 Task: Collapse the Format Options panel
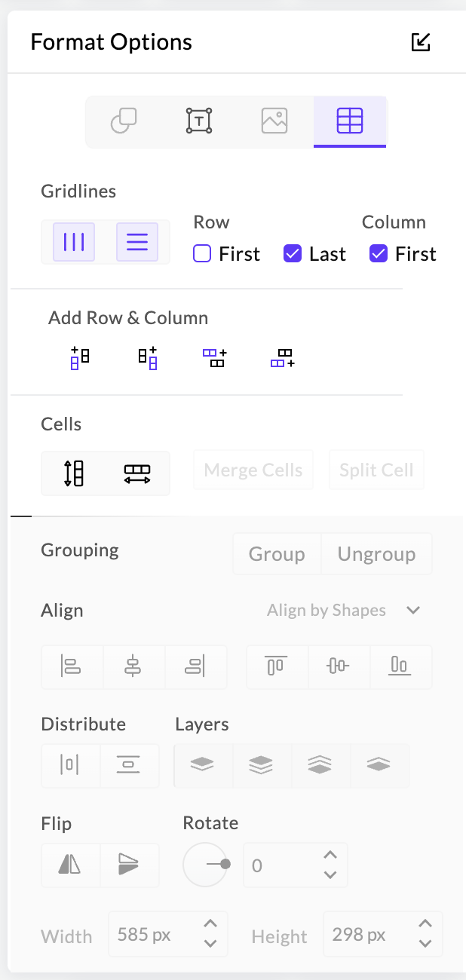421,42
